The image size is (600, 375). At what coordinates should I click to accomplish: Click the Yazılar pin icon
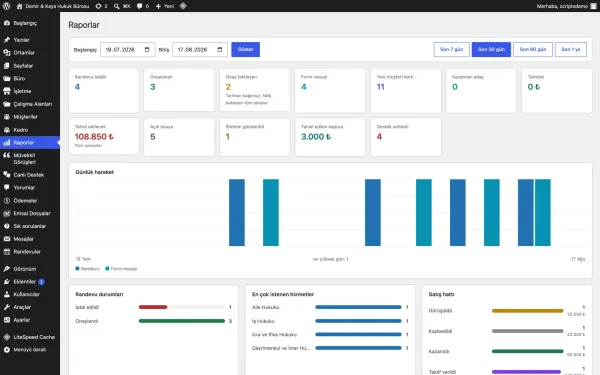(x=7, y=40)
